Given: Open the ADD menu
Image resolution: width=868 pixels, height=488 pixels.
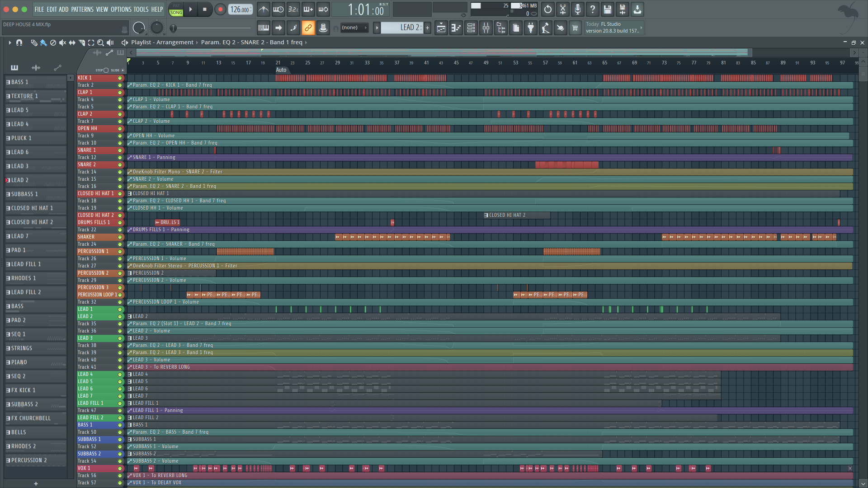Looking at the screenshot, I should [64, 9].
